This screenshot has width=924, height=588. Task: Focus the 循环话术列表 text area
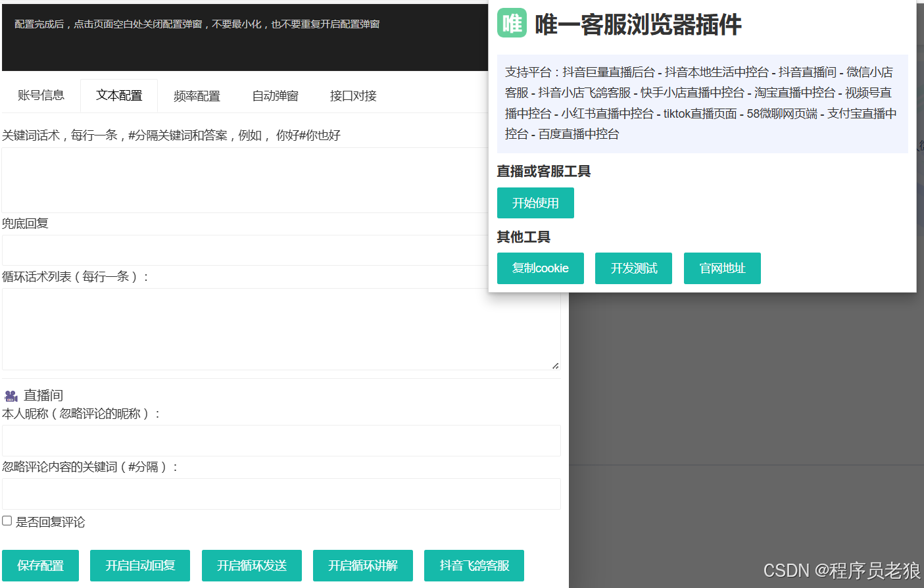[x=281, y=329]
